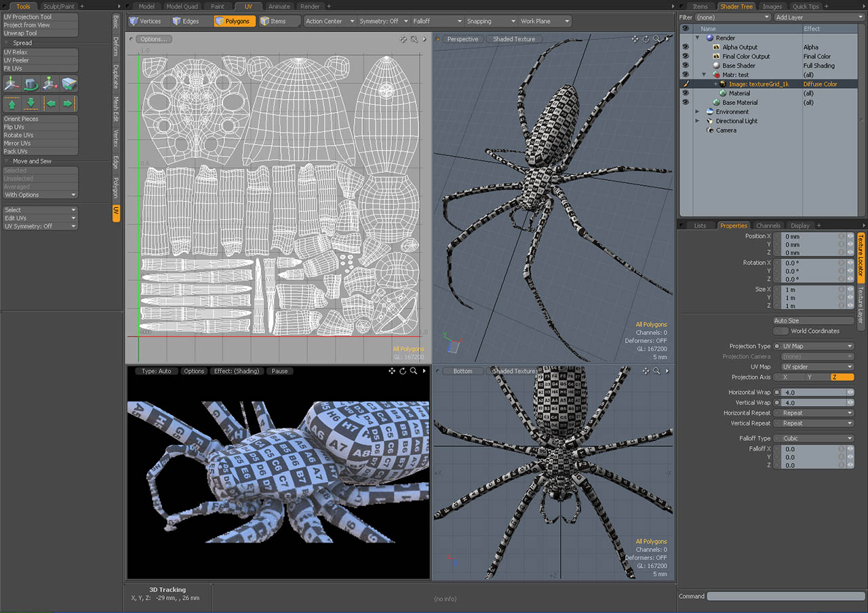Click the UV Move transform tool icon
This screenshot has height=613, width=868.
click(12, 83)
